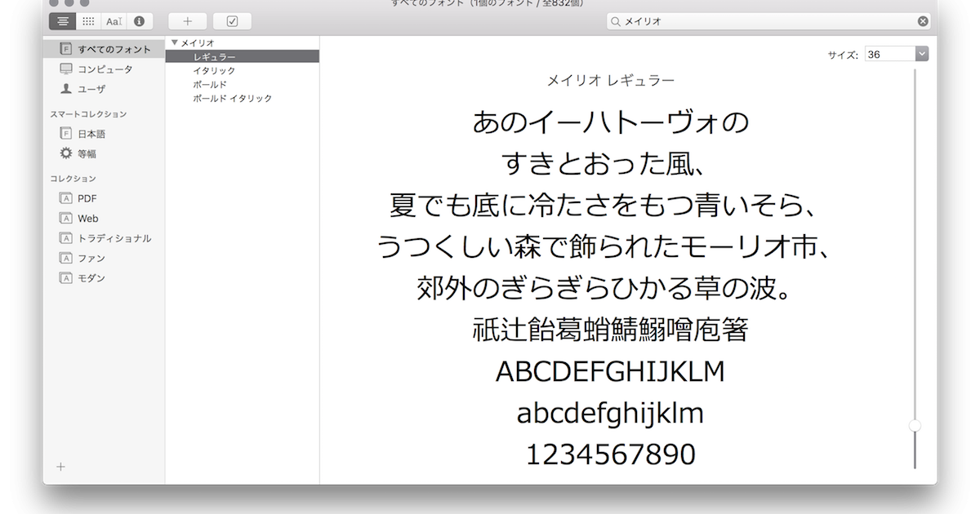The image size is (980, 514).
Task: Show font info with the info icon
Action: click(x=139, y=21)
